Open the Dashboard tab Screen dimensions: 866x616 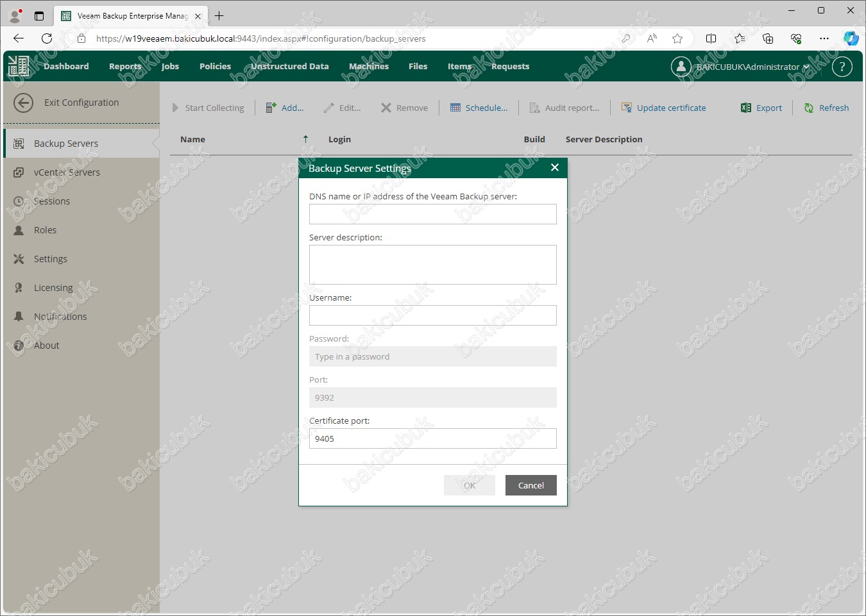66,67
